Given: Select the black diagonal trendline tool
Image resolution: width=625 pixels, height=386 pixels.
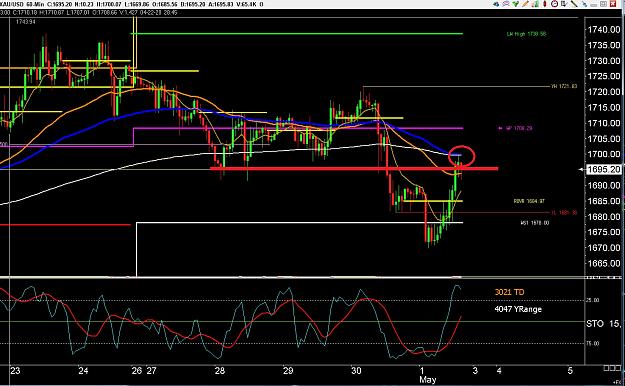Looking at the screenshot, I should point(574,4).
